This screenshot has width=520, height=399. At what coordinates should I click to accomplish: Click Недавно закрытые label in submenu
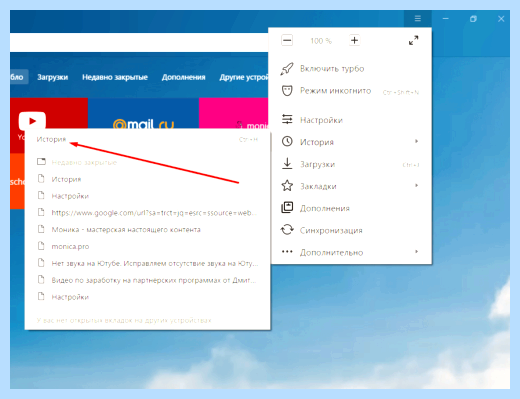84,162
